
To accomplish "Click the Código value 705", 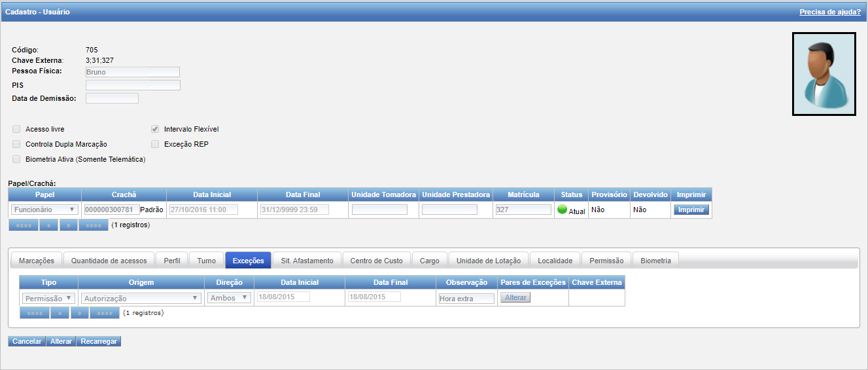I will click(92, 50).
